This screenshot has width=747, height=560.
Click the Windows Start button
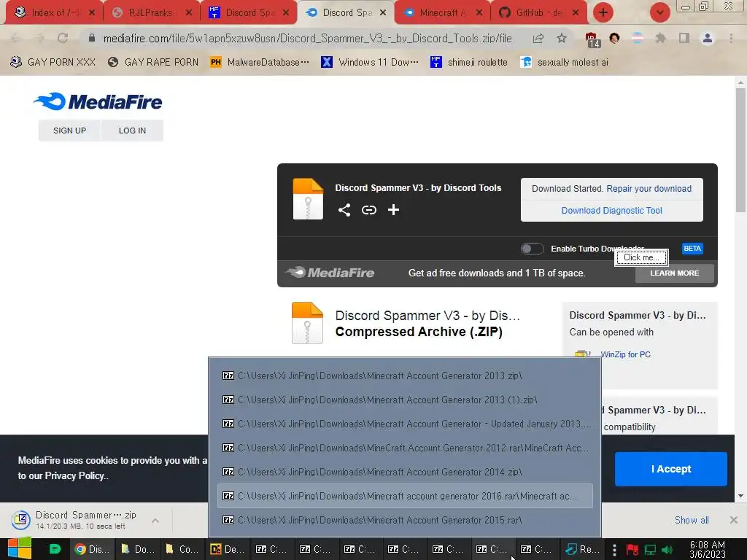coord(20,549)
